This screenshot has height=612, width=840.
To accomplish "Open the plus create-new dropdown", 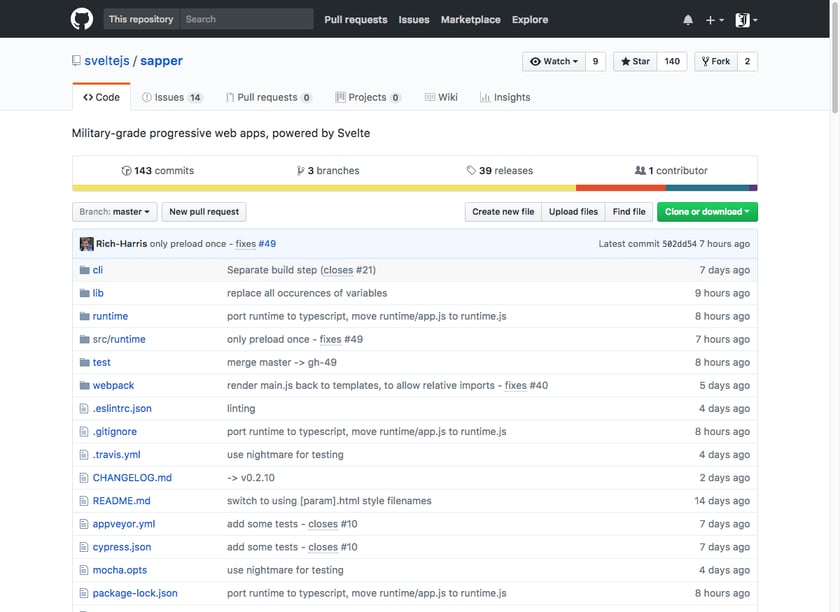I will (715, 20).
